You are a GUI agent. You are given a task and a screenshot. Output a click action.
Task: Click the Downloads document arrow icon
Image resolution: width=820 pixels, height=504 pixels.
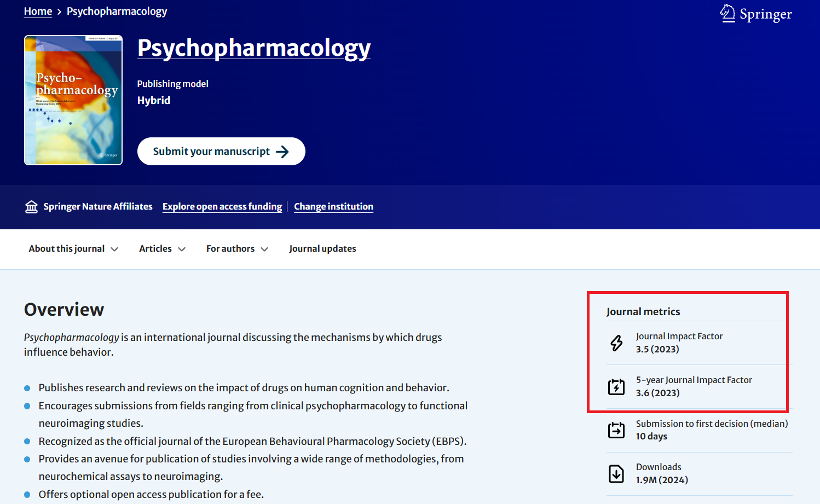(x=616, y=474)
